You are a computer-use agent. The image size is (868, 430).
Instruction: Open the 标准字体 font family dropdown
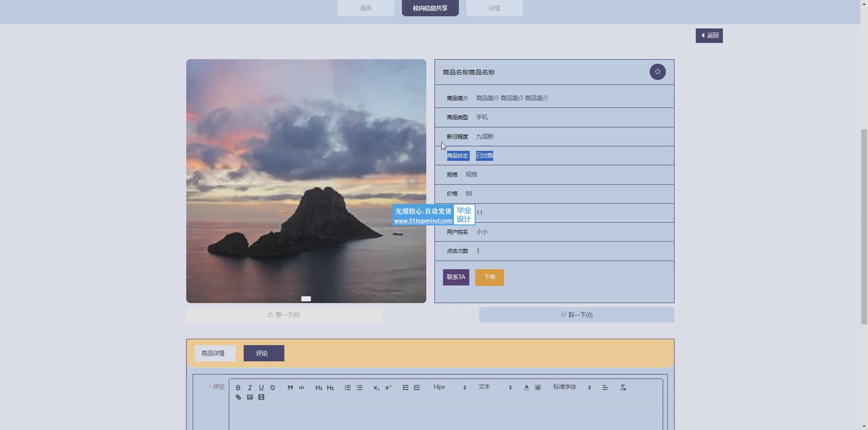pos(571,387)
